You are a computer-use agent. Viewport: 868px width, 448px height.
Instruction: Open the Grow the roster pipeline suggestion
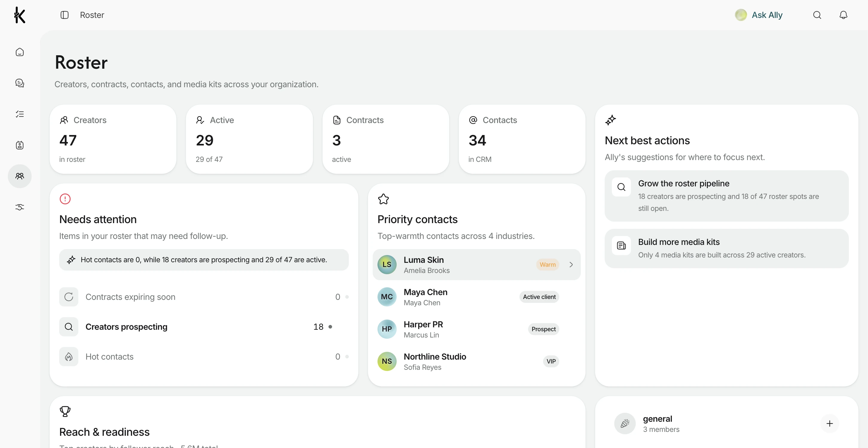[727, 196]
